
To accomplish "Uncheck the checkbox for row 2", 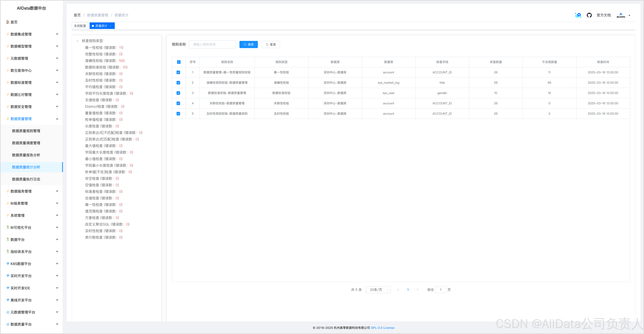I will [x=178, y=83].
